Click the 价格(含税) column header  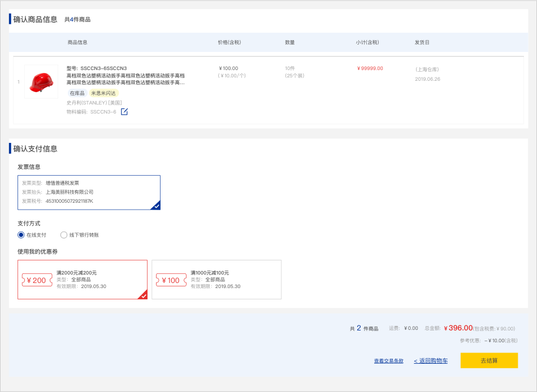(229, 42)
